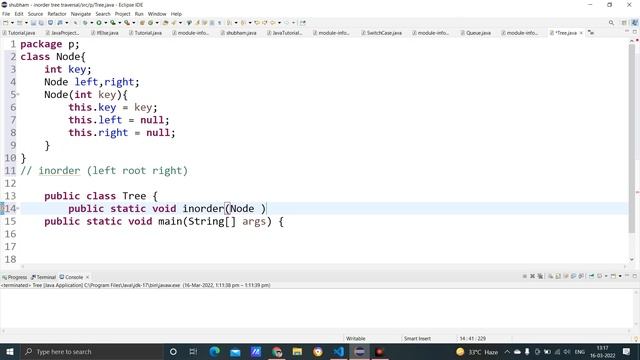Open the External Tools dropdown arrow
Image resolution: width=640 pixels, height=360 pixels.
pos(133,23)
